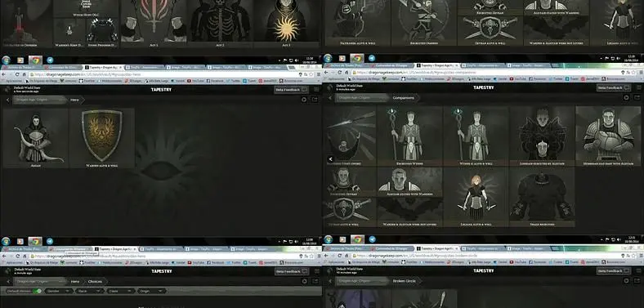Select Morrigan had baby with Alistair tile

click(x=608, y=136)
